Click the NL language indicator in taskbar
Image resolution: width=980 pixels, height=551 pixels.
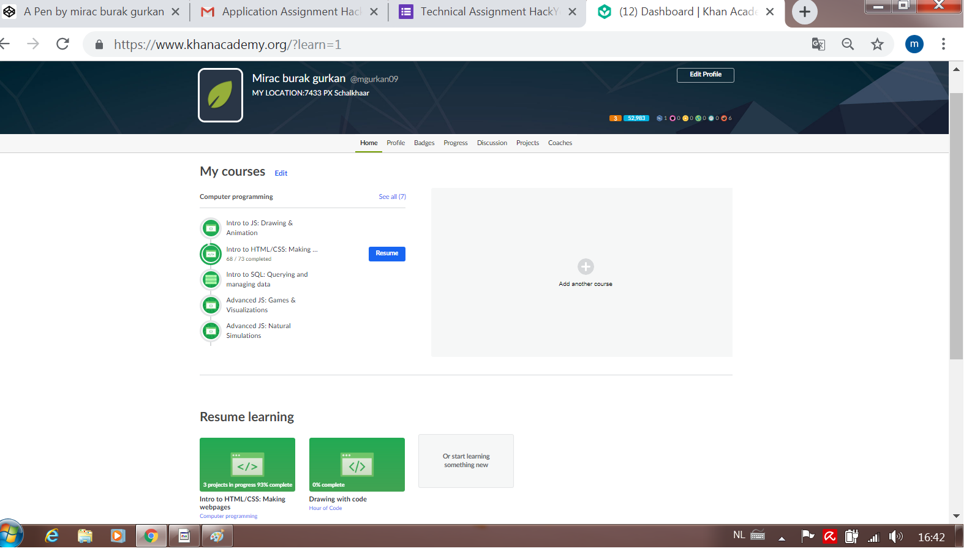tap(739, 535)
